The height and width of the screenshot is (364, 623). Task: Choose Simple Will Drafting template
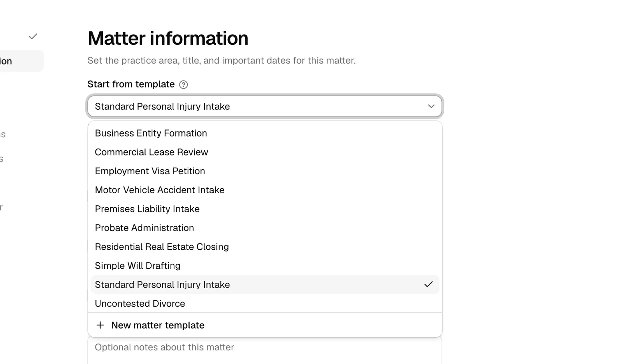coord(265,266)
